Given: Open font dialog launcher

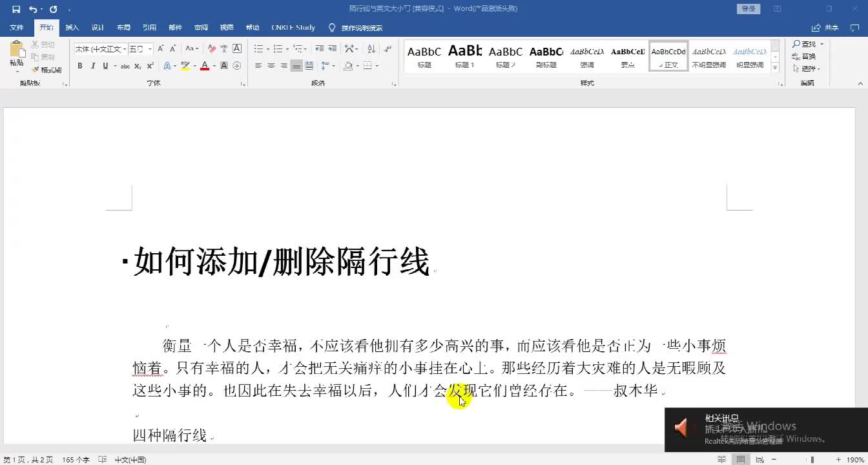Looking at the screenshot, I should (x=243, y=84).
